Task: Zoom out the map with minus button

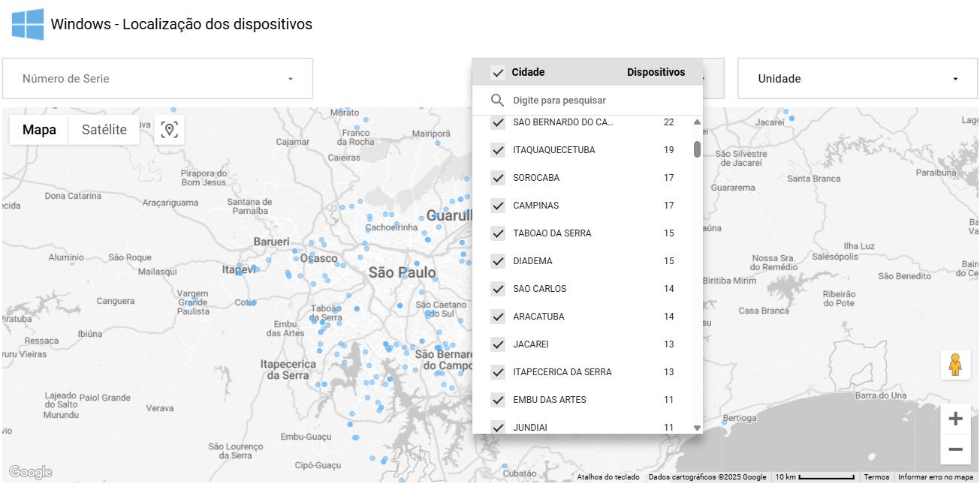Action: [x=955, y=449]
